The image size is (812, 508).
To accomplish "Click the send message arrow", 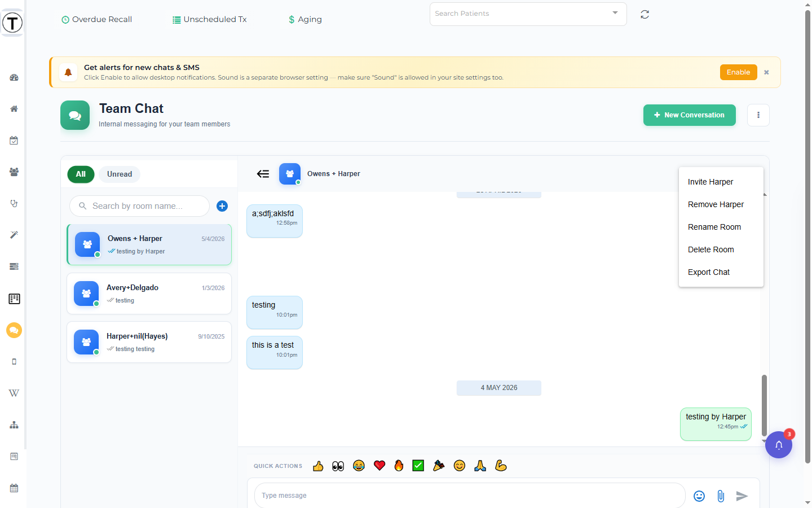I will click(742, 496).
